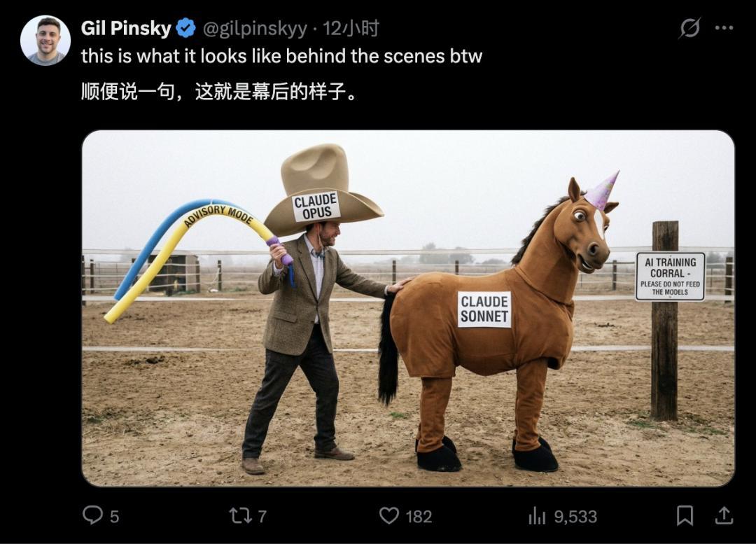Open the @gilpinskyy handle link
The height and width of the screenshot is (544, 756).
coord(255,29)
